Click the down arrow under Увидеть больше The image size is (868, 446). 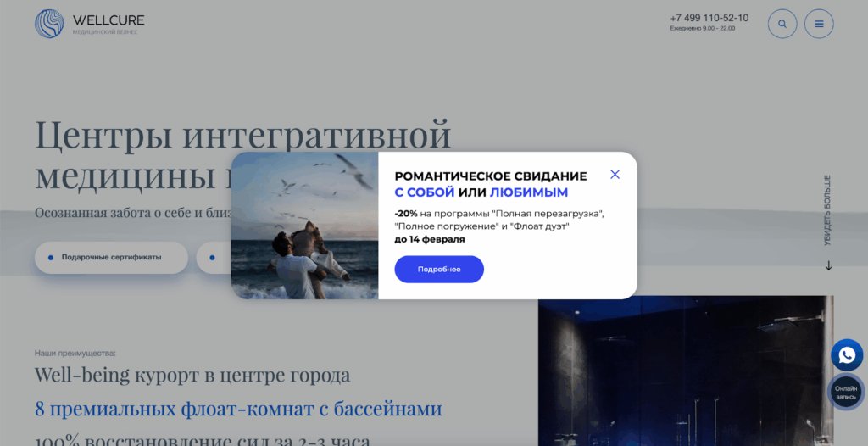pos(829,266)
